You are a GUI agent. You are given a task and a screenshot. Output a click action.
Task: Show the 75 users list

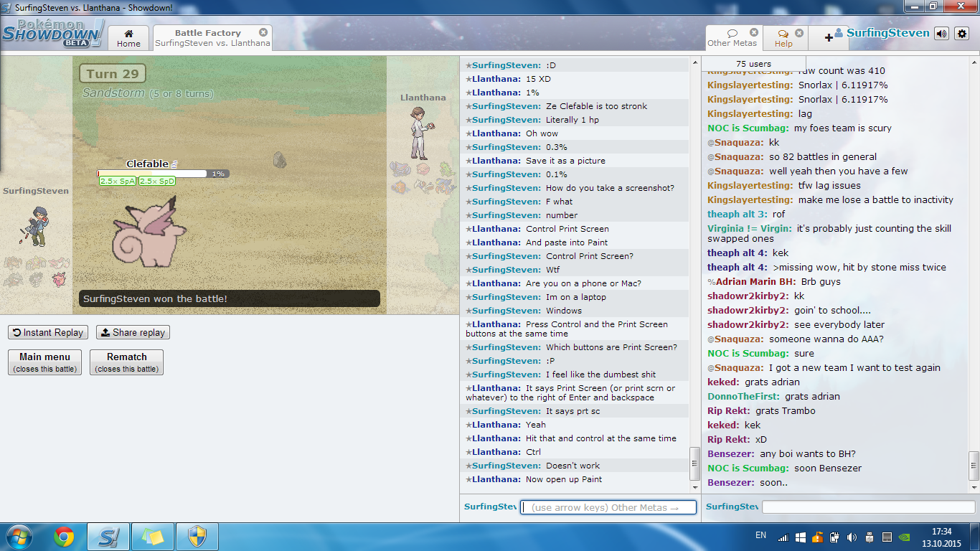(753, 64)
